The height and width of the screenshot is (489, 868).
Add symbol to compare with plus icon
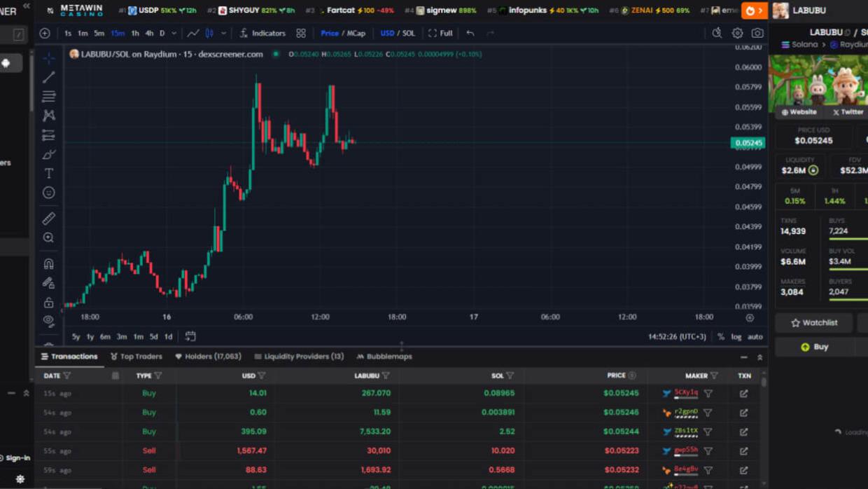[x=45, y=33]
